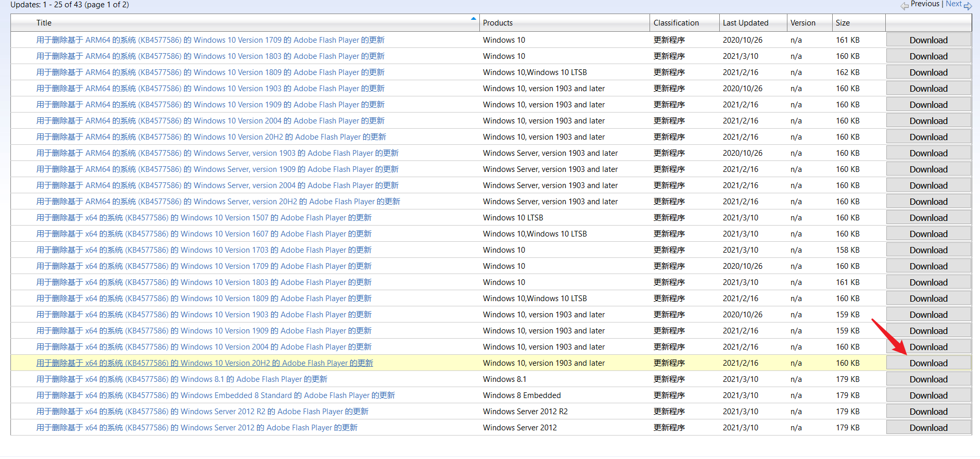Download the ARM64 Version 1803 update
Image resolution: width=980 pixels, height=459 pixels.
928,56
